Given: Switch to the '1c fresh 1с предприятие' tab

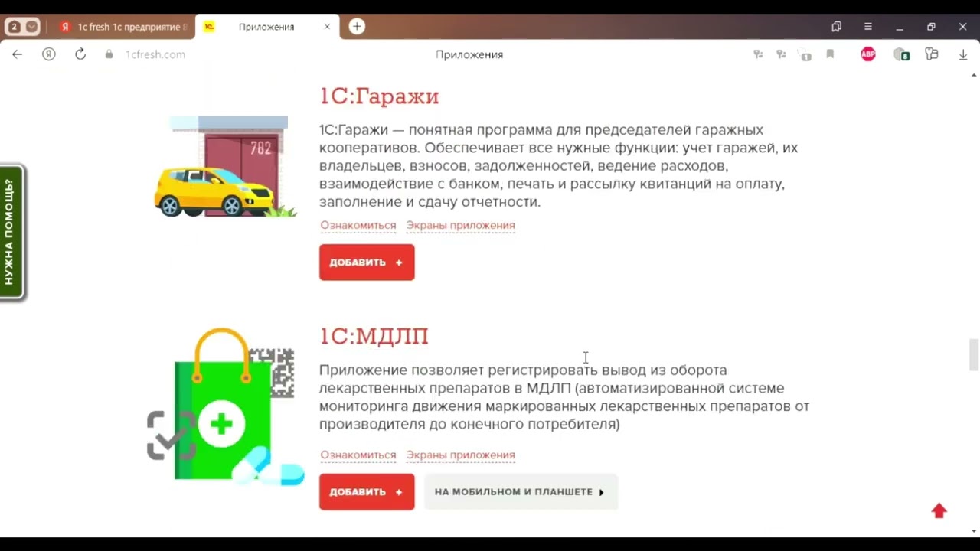Looking at the screenshot, I should point(122,27).
